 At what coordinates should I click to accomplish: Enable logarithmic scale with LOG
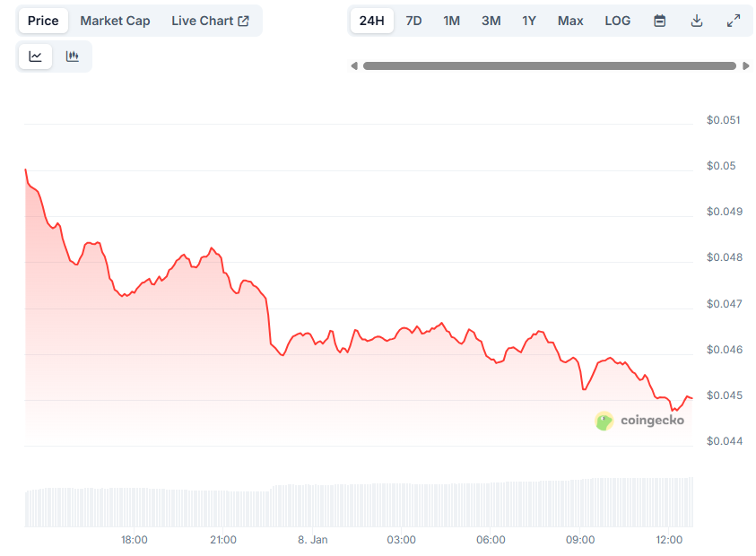click(x=617, y=20)
